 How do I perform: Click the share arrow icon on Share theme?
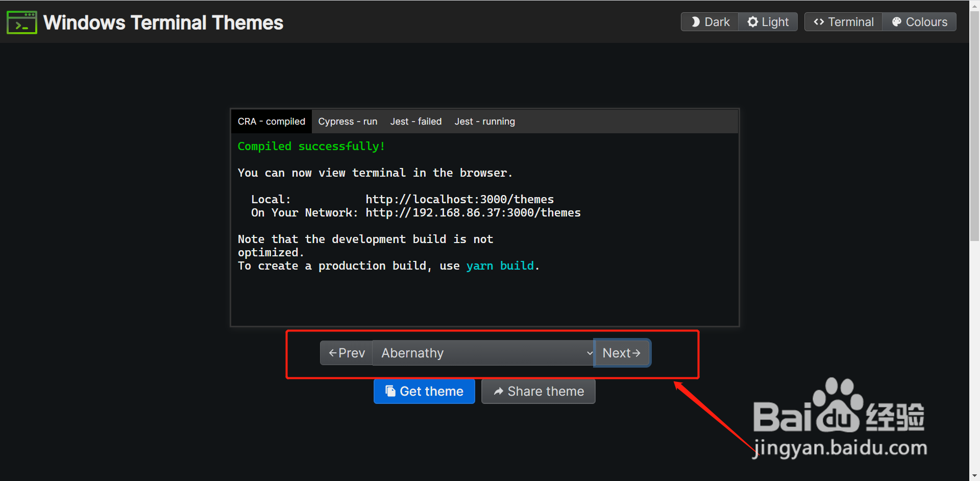499,391
